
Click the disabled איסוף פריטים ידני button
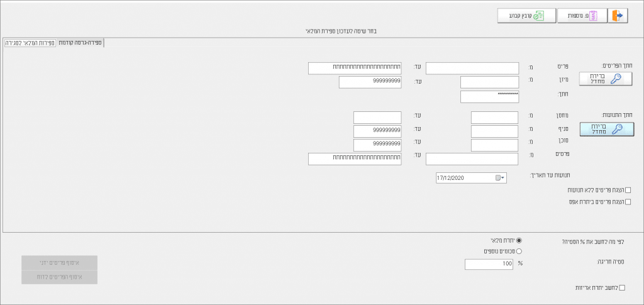pos(59,262)
